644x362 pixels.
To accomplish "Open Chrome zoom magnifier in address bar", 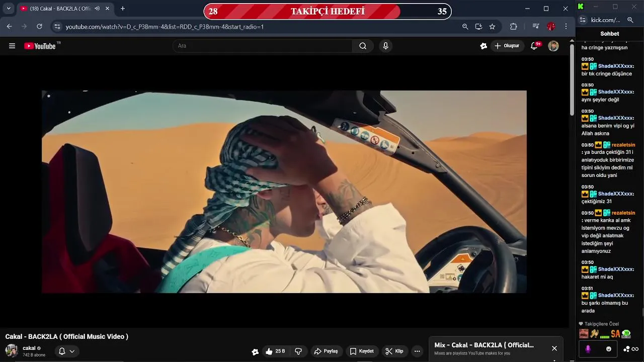I will pyautogui.click(x=465, y=27).
